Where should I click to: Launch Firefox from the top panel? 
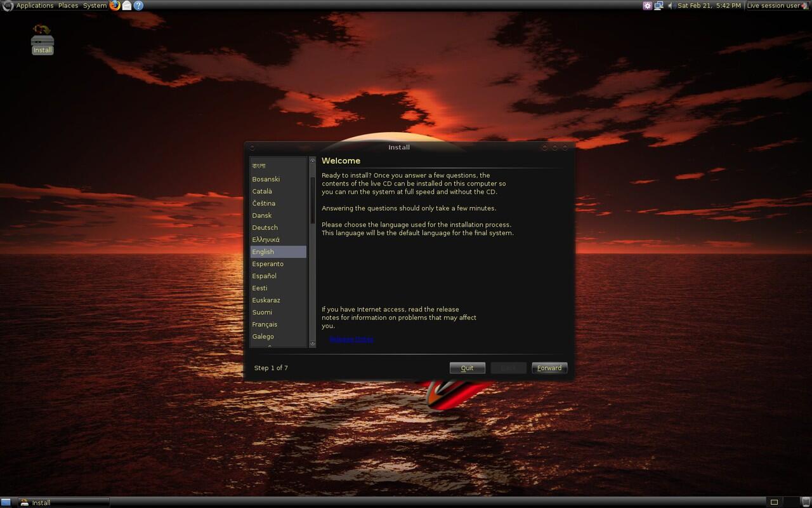pos(114,5)
